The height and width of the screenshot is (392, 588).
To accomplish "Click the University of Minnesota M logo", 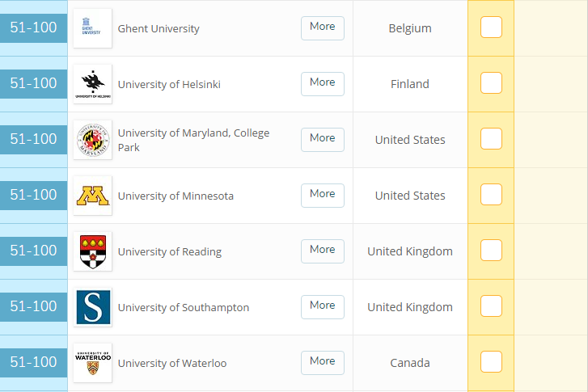I will [x=92, y=196].
